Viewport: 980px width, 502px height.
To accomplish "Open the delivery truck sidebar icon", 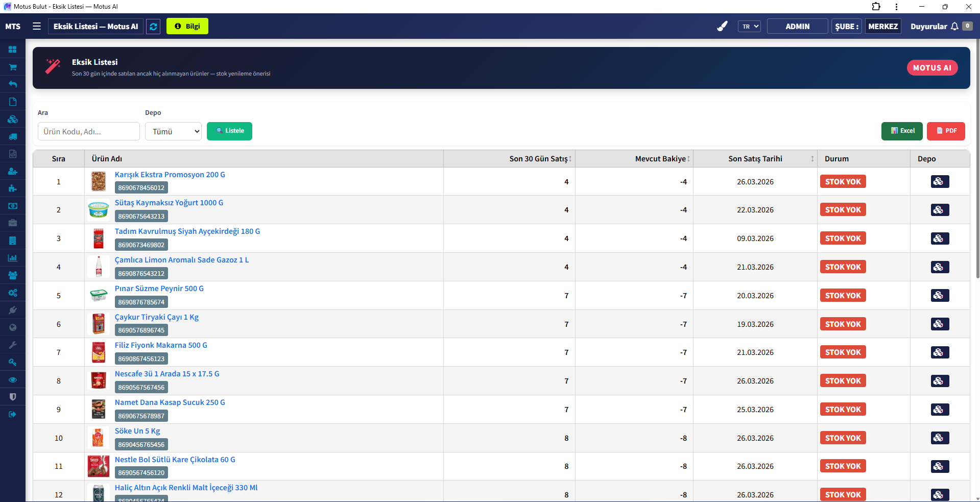I will (x=13, y=136).
